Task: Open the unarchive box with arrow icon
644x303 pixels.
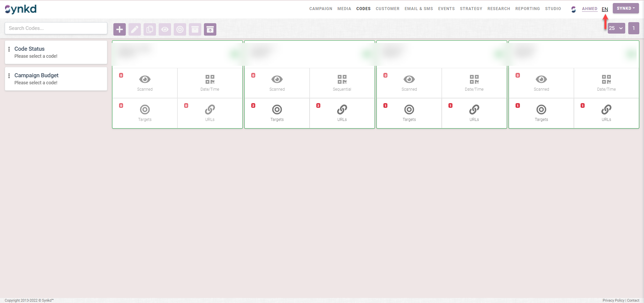Action: click(x=210, y=30)
